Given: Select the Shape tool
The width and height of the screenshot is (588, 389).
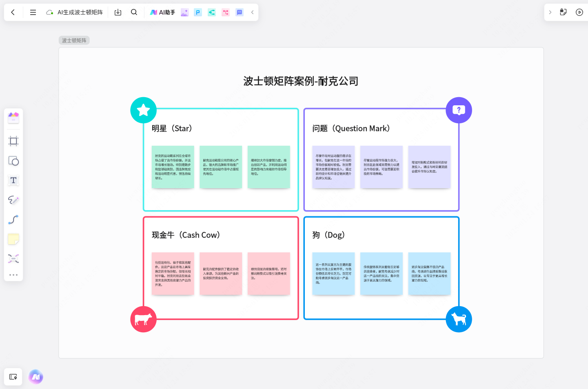Looking at the screenshot, I should (x=13, y=161).
